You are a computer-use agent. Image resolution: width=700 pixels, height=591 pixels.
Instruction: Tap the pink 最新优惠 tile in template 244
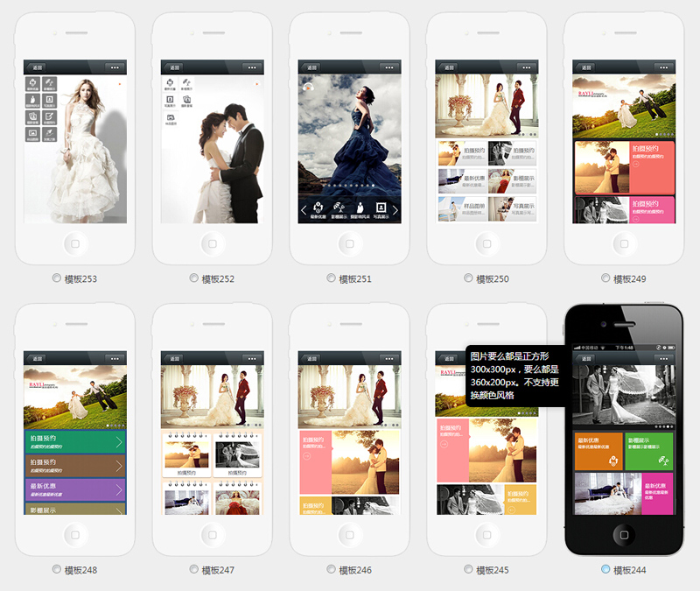tap(658, 494)
